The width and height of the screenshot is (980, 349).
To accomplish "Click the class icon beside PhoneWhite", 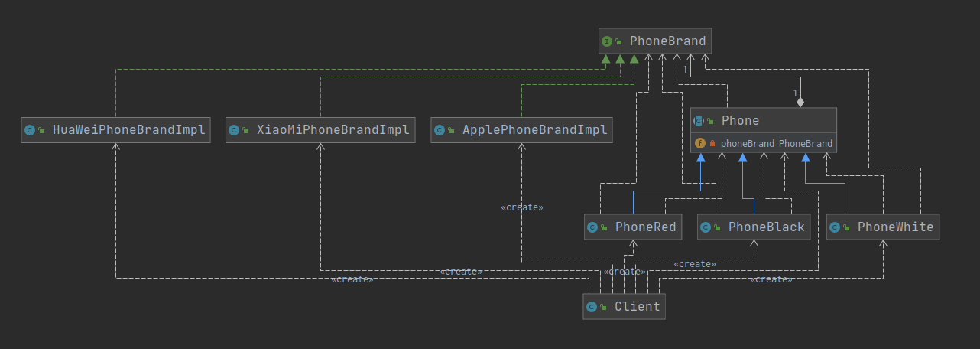I will coord(835,227).
